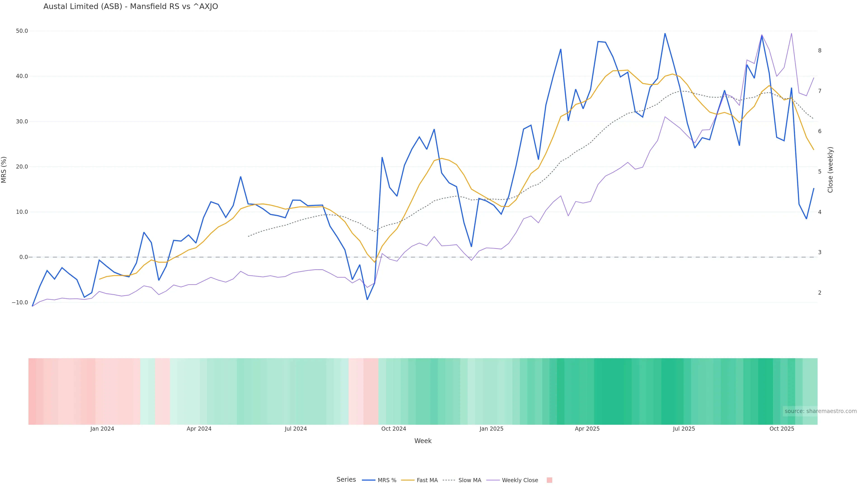Toggle the MRS % series in legend
This screenshot has width=868, height=488.
click(387, 480)
